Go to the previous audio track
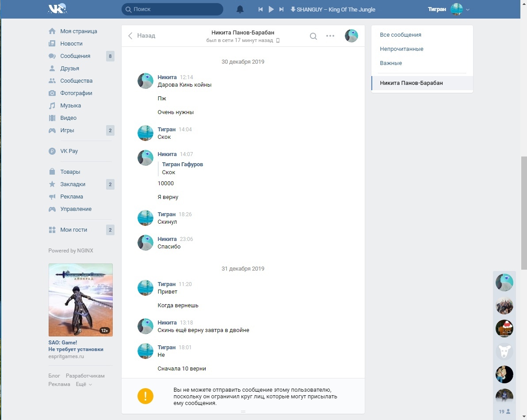Screen dimensions: 527x420 261,9
